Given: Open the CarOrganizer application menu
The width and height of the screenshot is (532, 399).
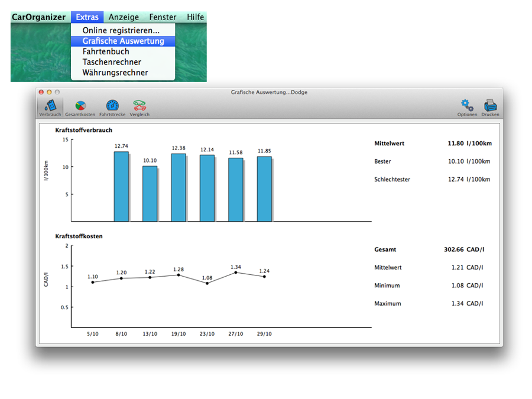Looking at the screenshot, I should tap(39, 17).
